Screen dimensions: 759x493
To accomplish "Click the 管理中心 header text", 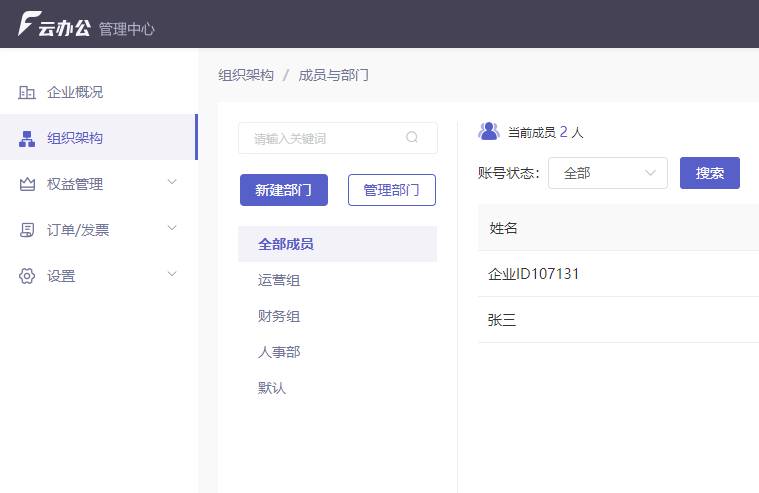I will pos(127,29).
